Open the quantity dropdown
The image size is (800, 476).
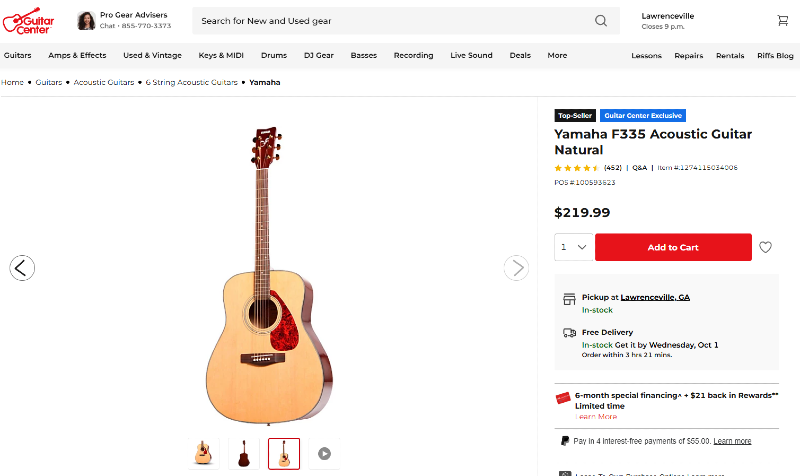(x=574, y=247)
